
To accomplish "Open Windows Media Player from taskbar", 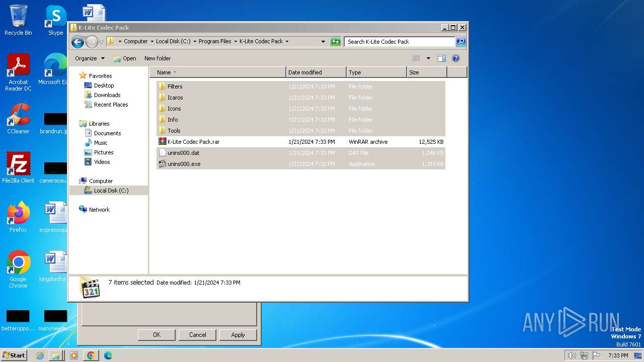I will tap(74, 355).
